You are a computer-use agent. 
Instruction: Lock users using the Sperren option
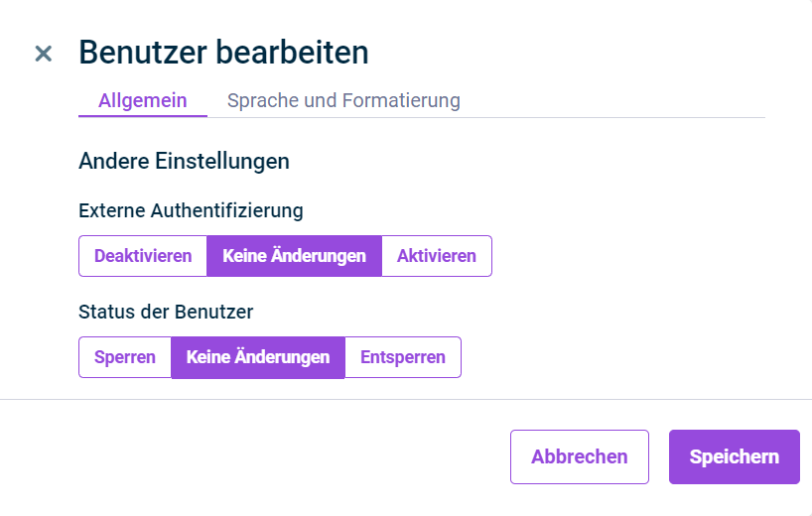(x=125, y=357)
